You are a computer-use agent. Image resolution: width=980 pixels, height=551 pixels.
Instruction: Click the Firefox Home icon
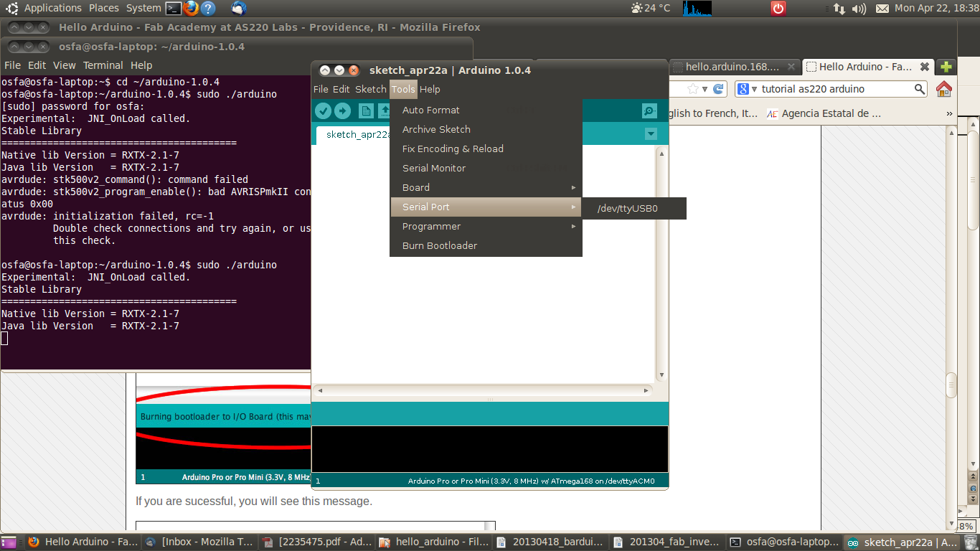coord(944,89)
